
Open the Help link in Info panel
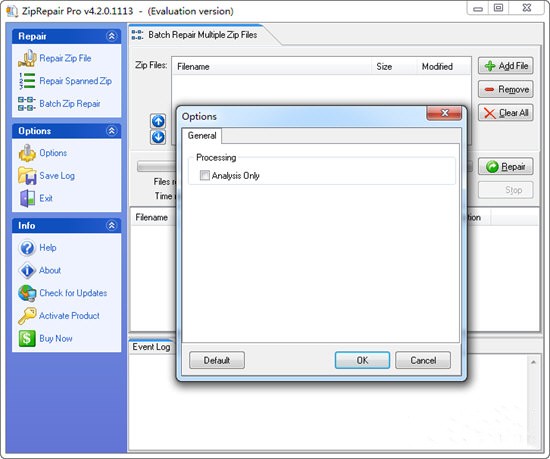click(48, 248)
